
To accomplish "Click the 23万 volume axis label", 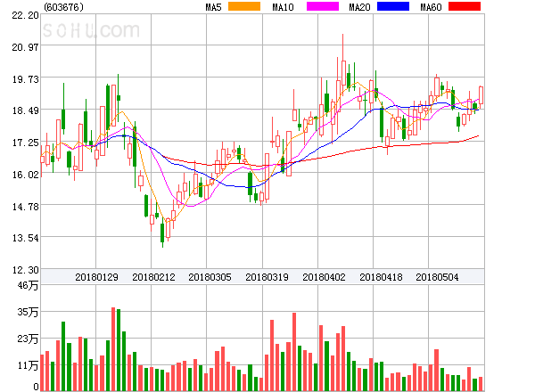I will click(x=28, y=339).
